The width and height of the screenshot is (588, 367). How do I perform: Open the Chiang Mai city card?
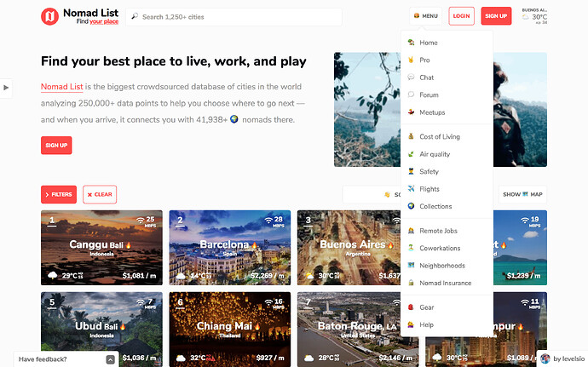pos(230,330)
